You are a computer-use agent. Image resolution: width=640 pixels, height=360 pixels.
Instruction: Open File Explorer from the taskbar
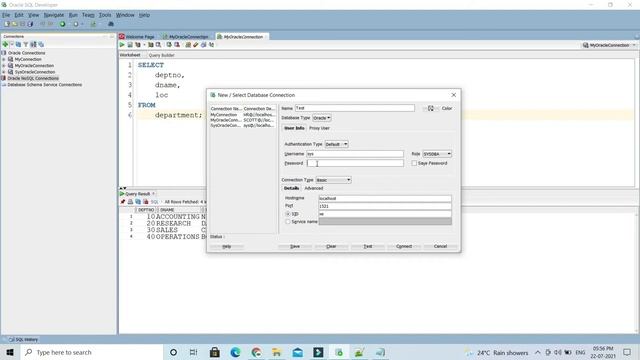tap(277, 352)
